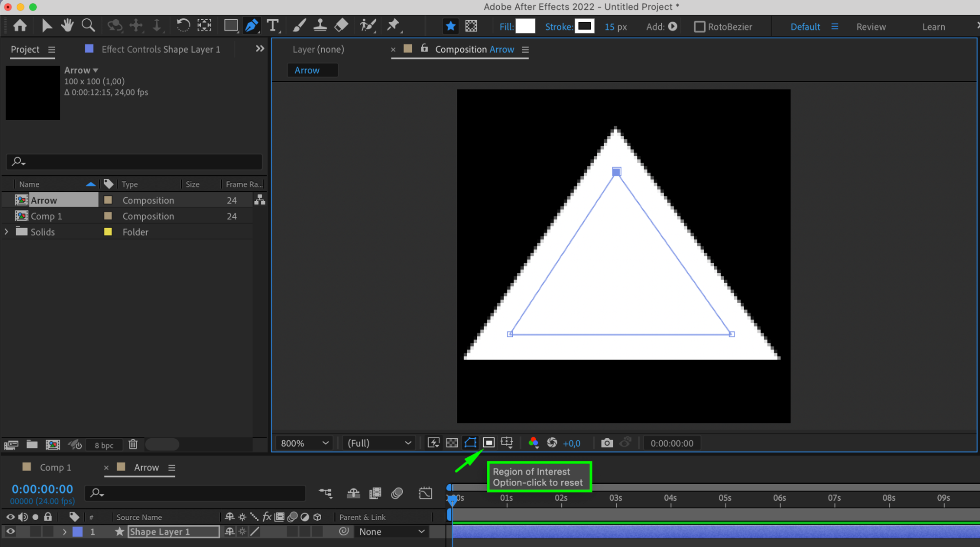980x547 pixels.
Task: Select the Rectangle shape tool
Action: tap(230, 26)
